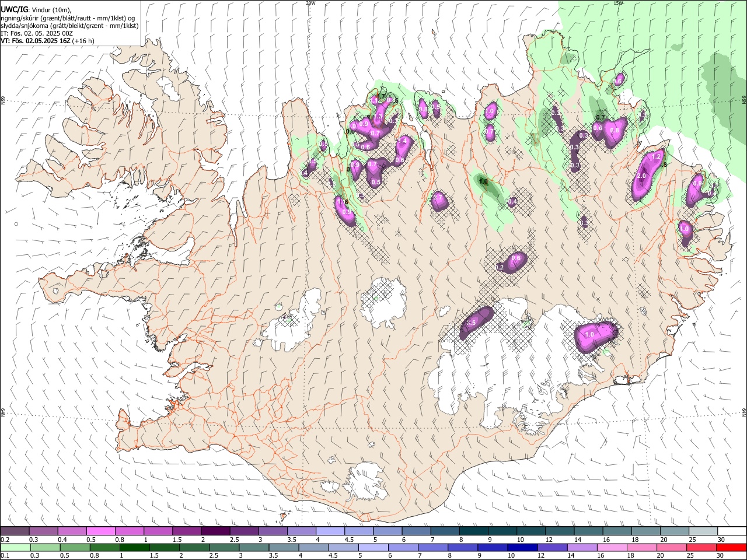Click the '2.0' precipitation value in east Iceland
The image size is (747, 560).
click(641, 176)
